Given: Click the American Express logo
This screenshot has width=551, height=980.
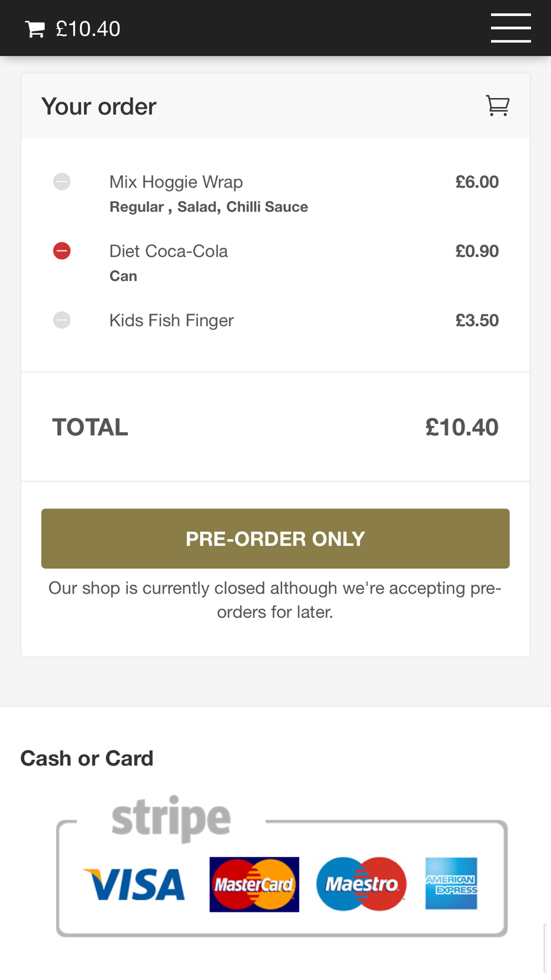Looking at the screenshot, I should tap(451, 884).
